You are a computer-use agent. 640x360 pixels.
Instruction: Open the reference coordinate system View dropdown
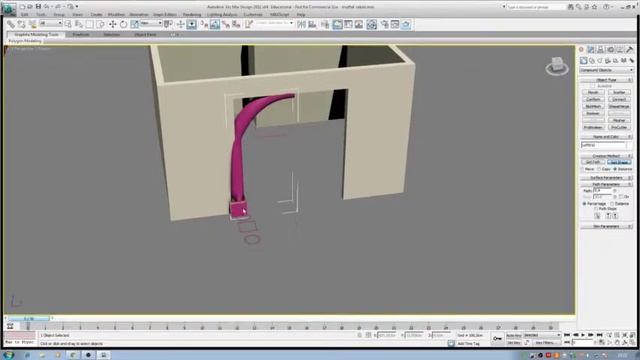click(151, 24)
